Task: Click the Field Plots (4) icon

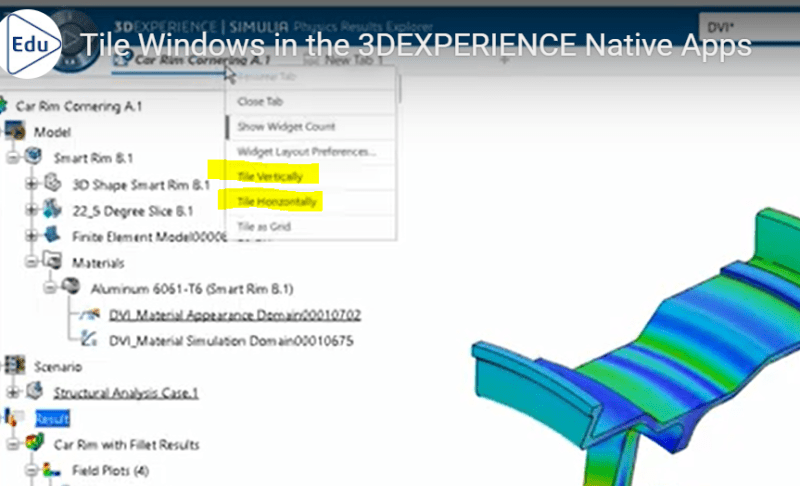Action: point(52,469)
